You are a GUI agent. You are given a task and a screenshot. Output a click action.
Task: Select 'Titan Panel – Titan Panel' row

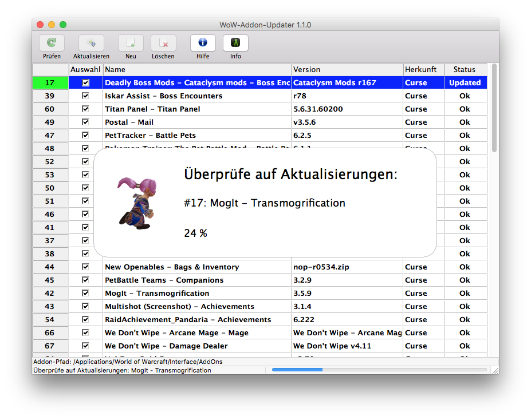coord(259,109)
